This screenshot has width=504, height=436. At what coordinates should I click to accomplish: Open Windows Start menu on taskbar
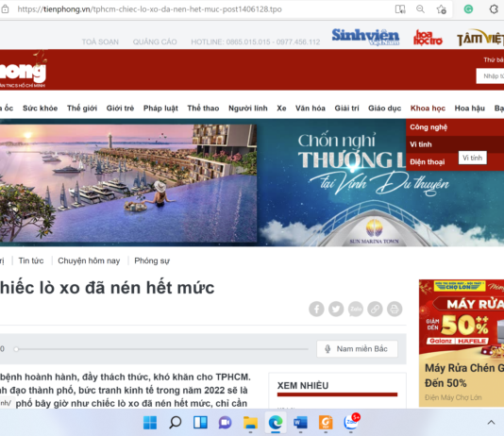point(150,422)
